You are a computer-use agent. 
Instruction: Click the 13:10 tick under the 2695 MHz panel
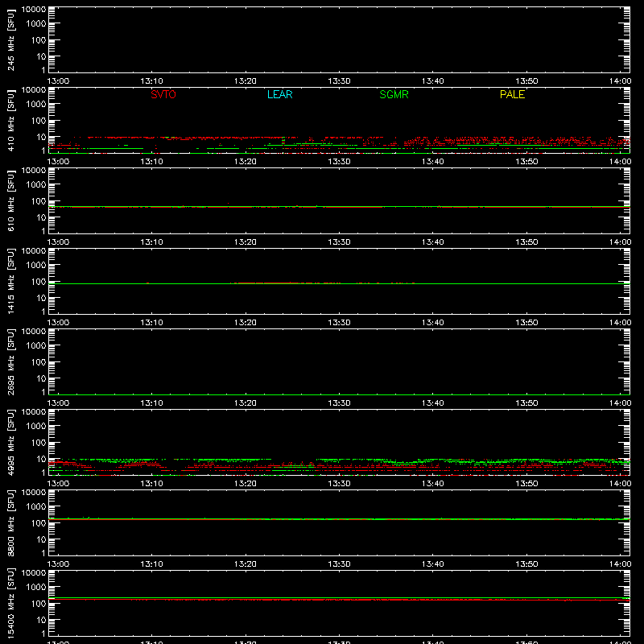click(x=151, y=403)
